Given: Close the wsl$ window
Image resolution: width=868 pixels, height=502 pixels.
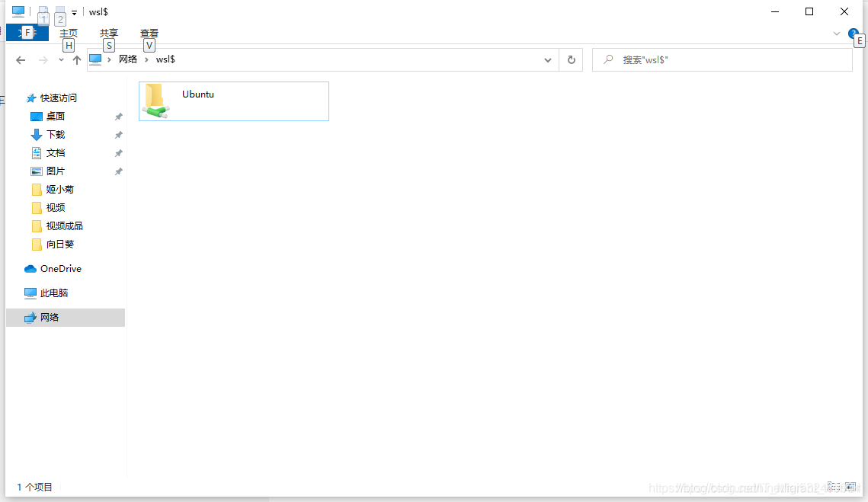Looking at the screenshot, I should (x=844, y=11).
